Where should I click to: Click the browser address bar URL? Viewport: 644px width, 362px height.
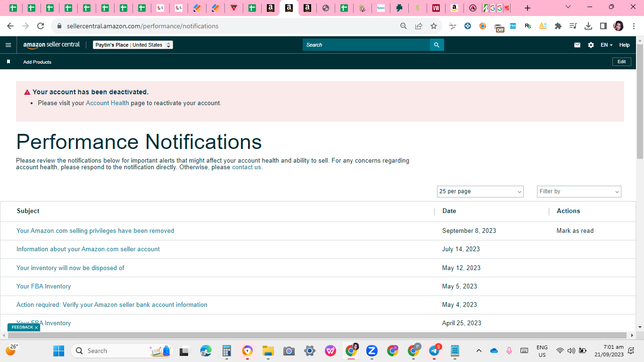click(142, 26)
